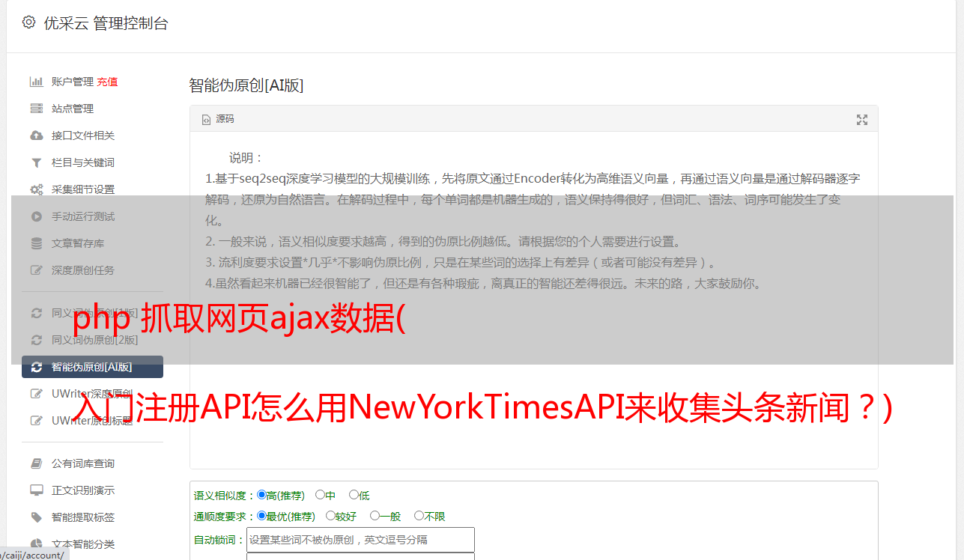Select 通顺度要求 较好 radio button
This screenshot has width=964, height=560.
click(x=330, y=516)
